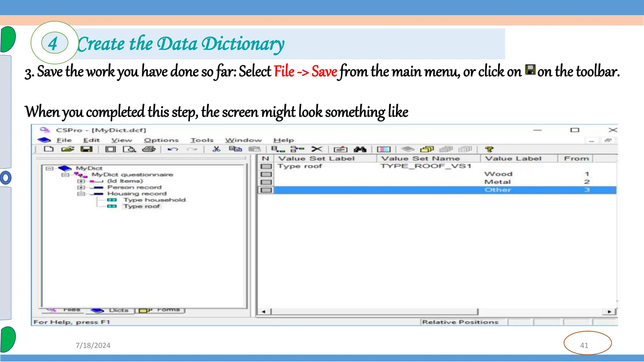The height and width of the screenshot is (362, 644).
Task: Click the Cut scissors icon
Action: (216, 149)
